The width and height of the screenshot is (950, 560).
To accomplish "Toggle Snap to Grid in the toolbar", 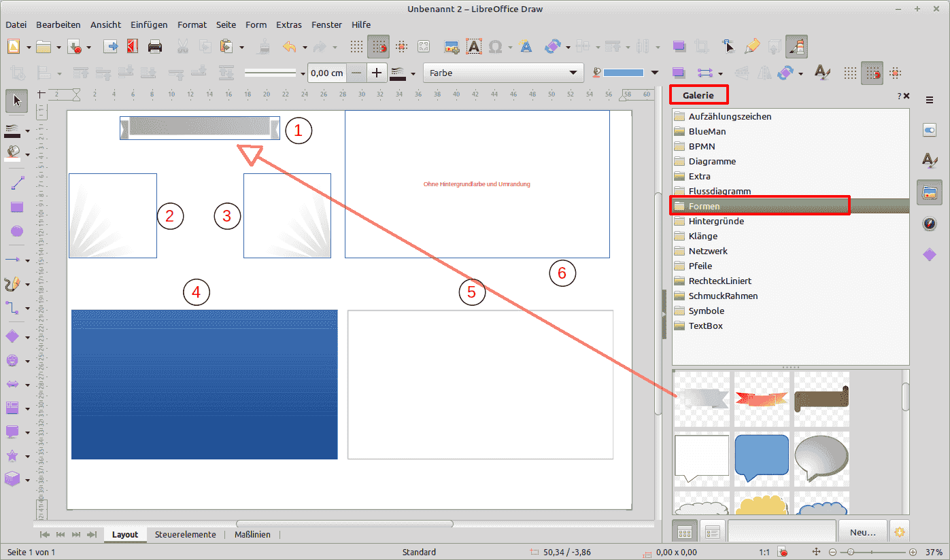I will 379,47.
